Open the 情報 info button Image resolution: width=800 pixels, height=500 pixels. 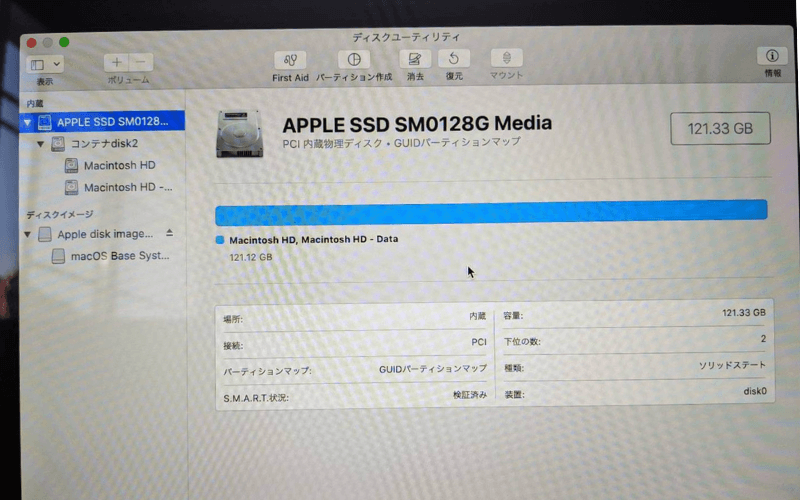click(772, 56)
